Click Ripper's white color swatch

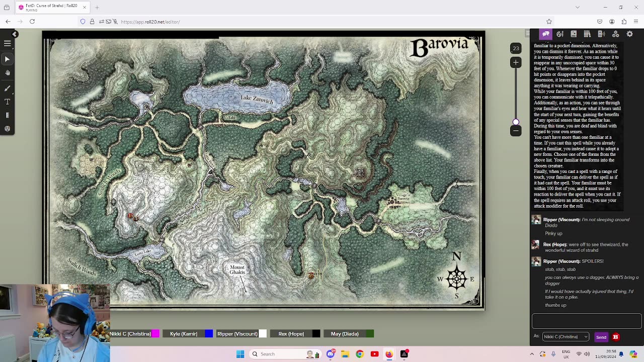(x=263, y=334)
